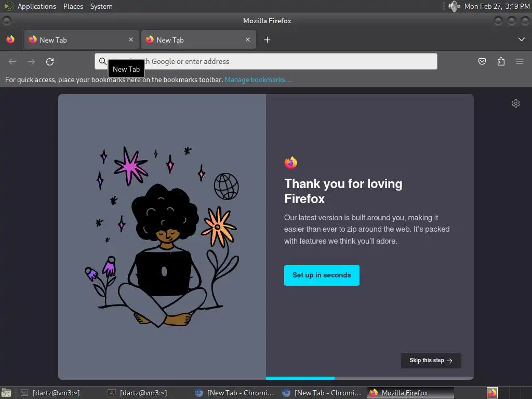Click the address bar input field
Screen dimensions: 532x399
pyautogui.click(x=265, y=61)
